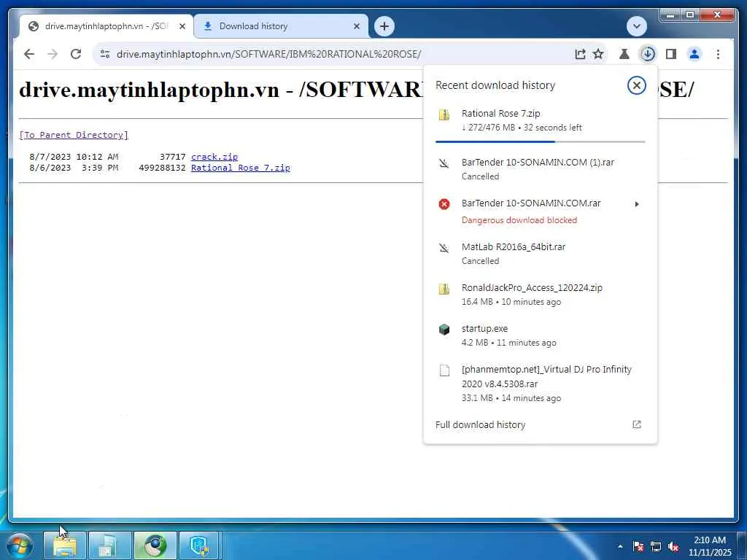Open the Virtual DJ Pro Infinity rar download
This screenshot has width=747, height=560.
pos(541,384)
